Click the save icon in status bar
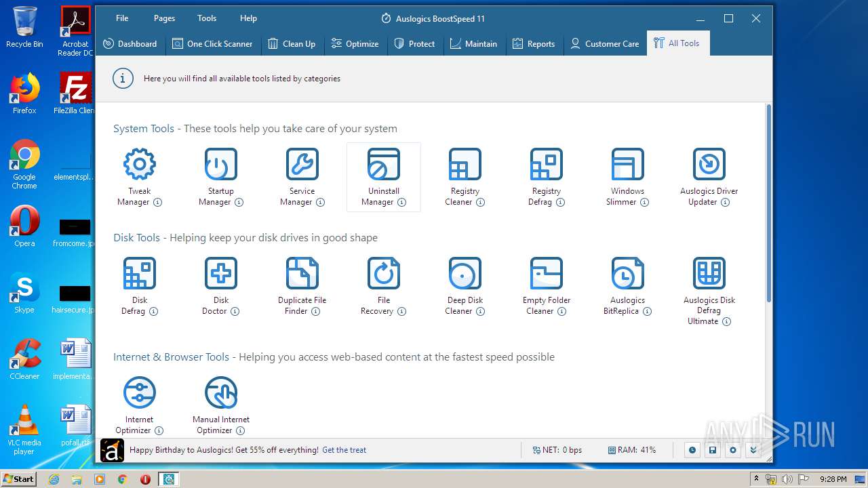Image resolution: width=868 pixels, height=488 pixels. 712,450
